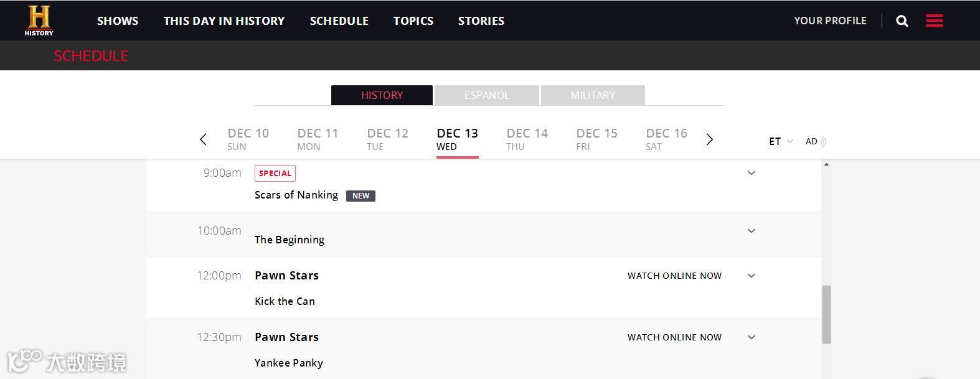The height and width of the screenshot is (379, 980).
Task: Select Dec 12 Tuesday
Action: pos(387,139)
